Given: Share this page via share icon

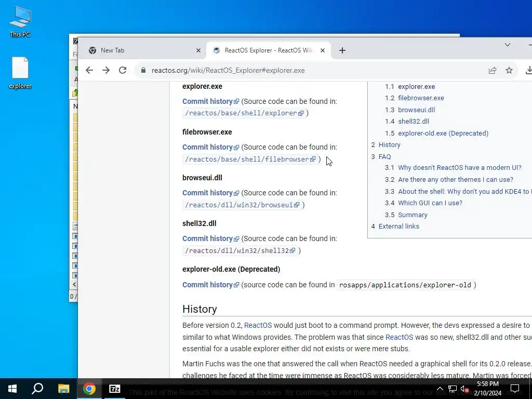Looking at the screenshot, I should pos(493,70).
